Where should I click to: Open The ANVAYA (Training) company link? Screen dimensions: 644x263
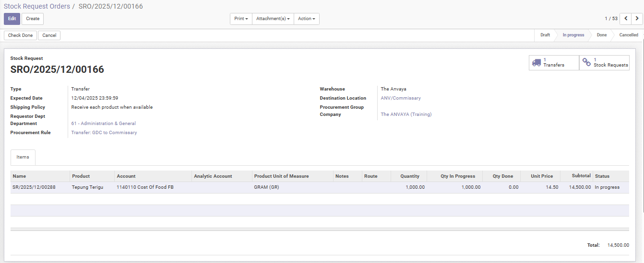pyautogui.click(x=406, y=114)
